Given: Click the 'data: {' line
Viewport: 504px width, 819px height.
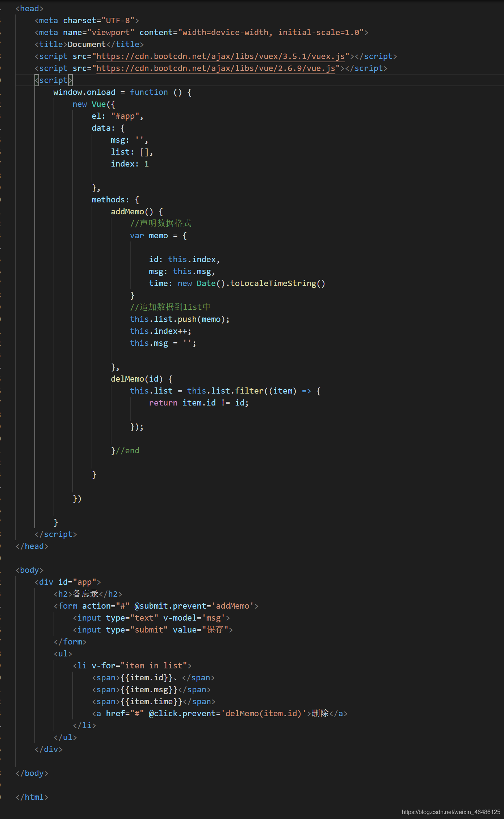Looking at the screenshot, I should (x=108, y=128).
